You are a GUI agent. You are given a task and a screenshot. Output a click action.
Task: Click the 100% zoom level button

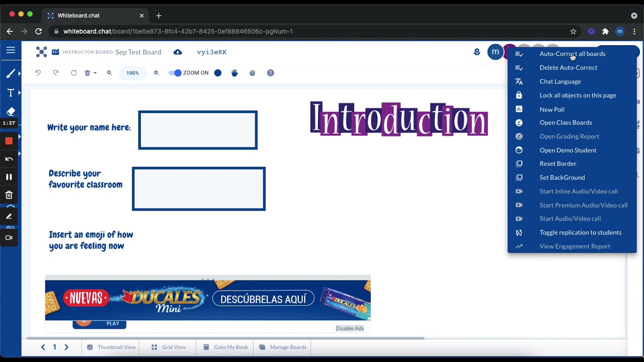(132, 73)
